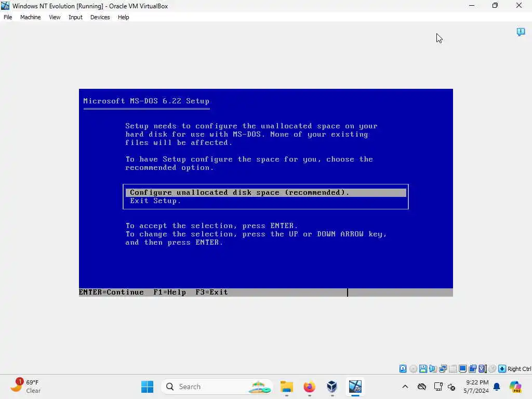Click the grayed-out USB devices status icon
532x399 pixels.
pyautogui.click(x=453, y=368)
